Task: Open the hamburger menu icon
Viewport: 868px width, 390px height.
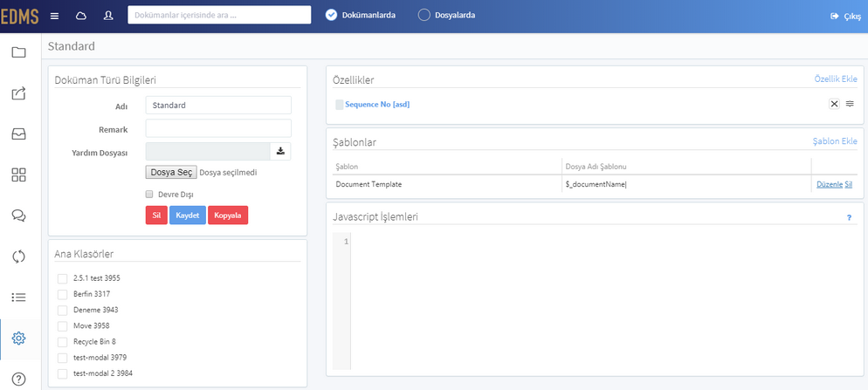Action: pyautogui.click(x=54, y=16)
